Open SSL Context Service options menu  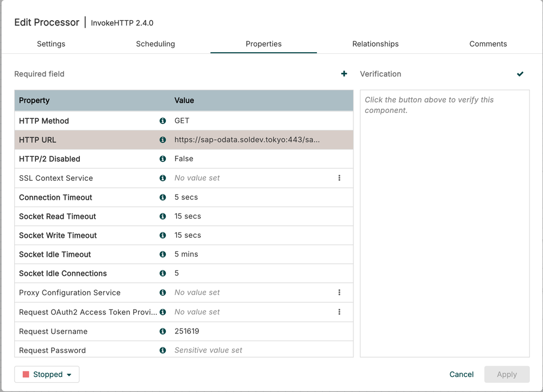[339, 178]
